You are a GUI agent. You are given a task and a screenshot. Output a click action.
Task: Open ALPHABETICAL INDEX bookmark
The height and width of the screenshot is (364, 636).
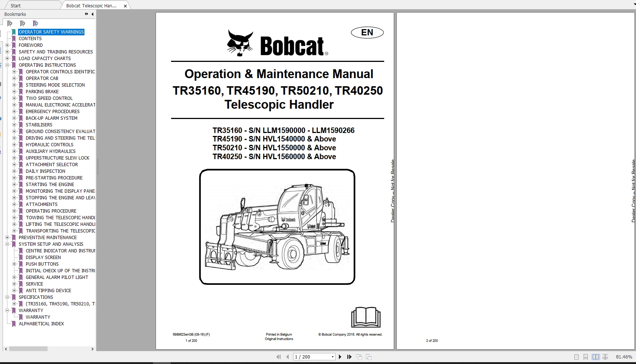pyautogui.click(x=41, y=324)
